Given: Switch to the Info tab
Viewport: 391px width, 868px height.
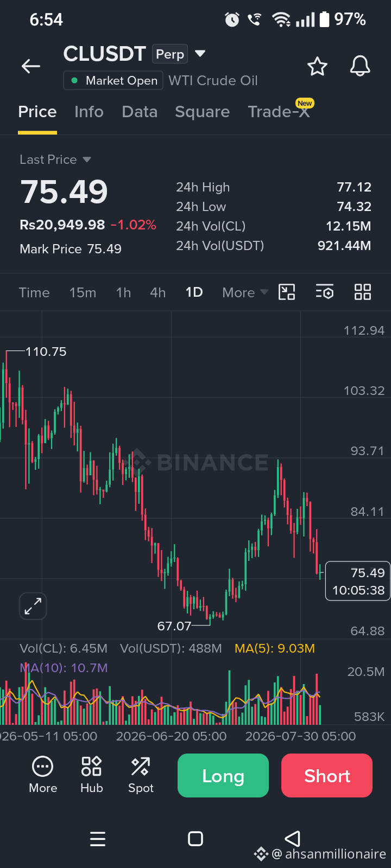Looking at the screenshot, I should tap(89, 112).
